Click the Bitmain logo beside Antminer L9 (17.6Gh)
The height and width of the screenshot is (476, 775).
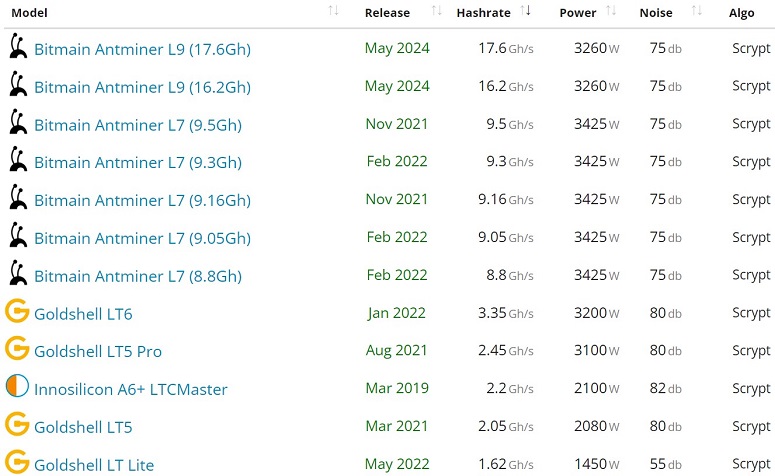(17, 47)
